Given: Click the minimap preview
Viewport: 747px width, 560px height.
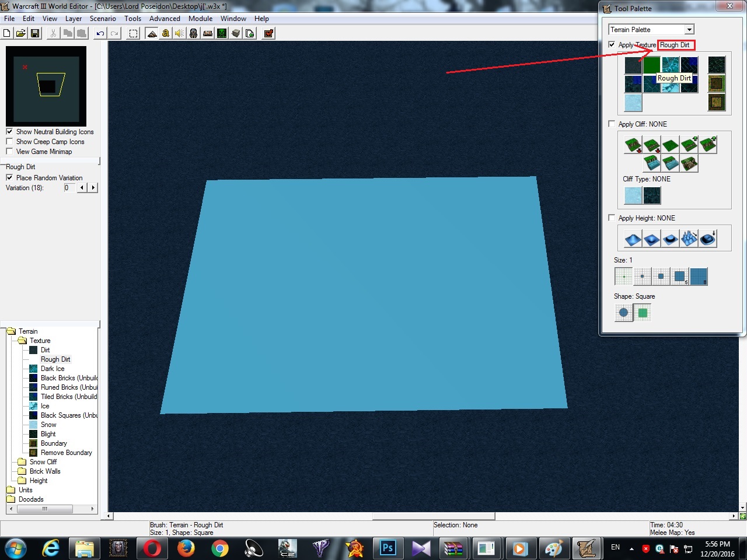Looking at the screenshot, I should pos(46,86).
